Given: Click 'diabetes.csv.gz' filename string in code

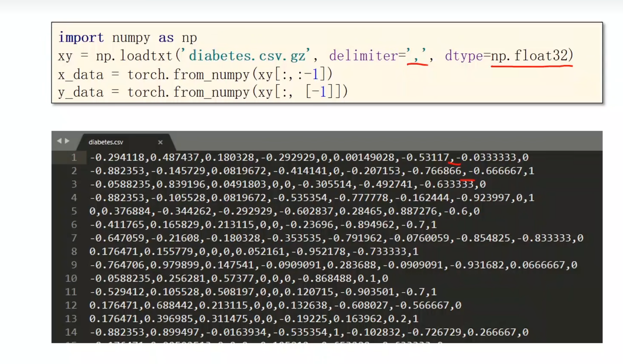Looking at the screenshot, I should click(247, 56).
